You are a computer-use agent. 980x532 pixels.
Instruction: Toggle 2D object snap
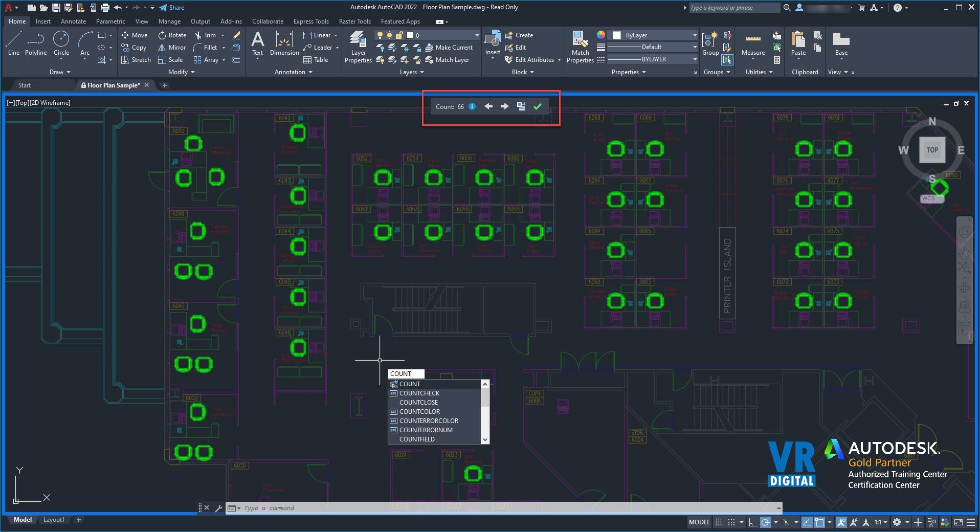(819, 522)
